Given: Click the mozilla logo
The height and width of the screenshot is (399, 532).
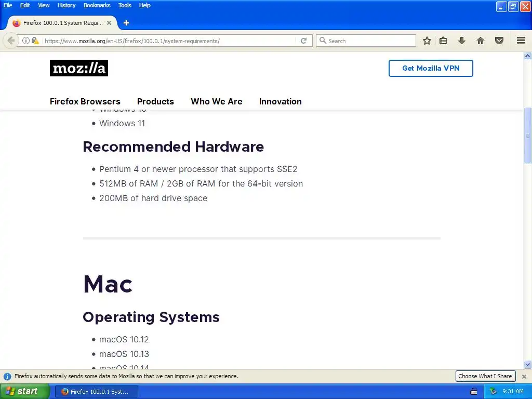Looking at the screenshot, I should [x=79, y=68].
